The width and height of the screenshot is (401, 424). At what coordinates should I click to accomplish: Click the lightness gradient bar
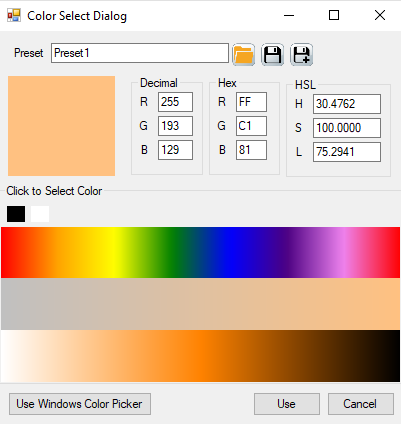click(x=200, y=356)
